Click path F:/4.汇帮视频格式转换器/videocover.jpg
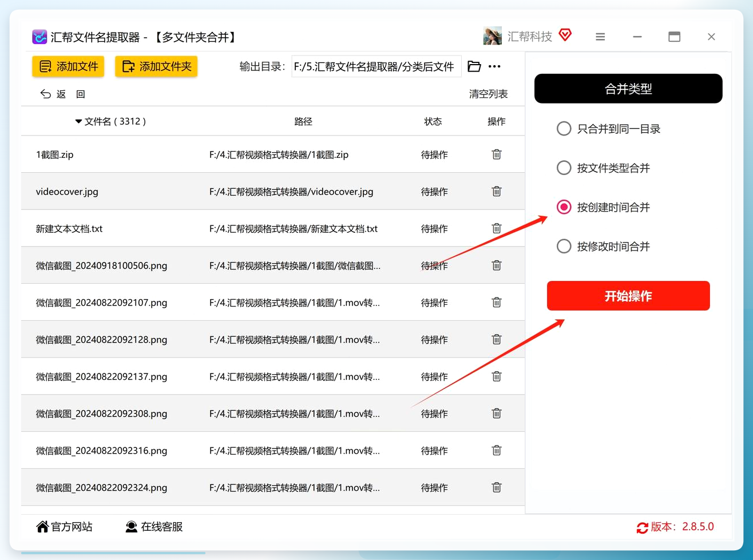This screenshot has height=560, width=753. coord(291,192)
